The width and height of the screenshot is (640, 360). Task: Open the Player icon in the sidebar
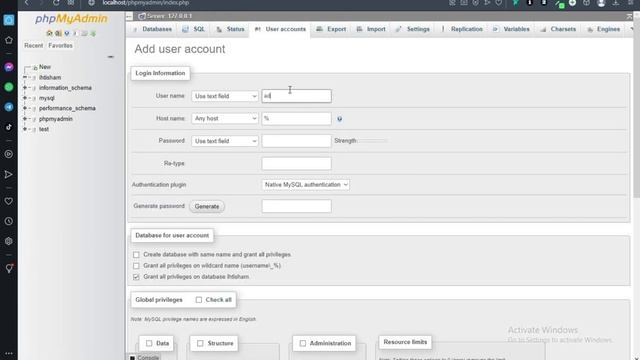tap(9, 154)
